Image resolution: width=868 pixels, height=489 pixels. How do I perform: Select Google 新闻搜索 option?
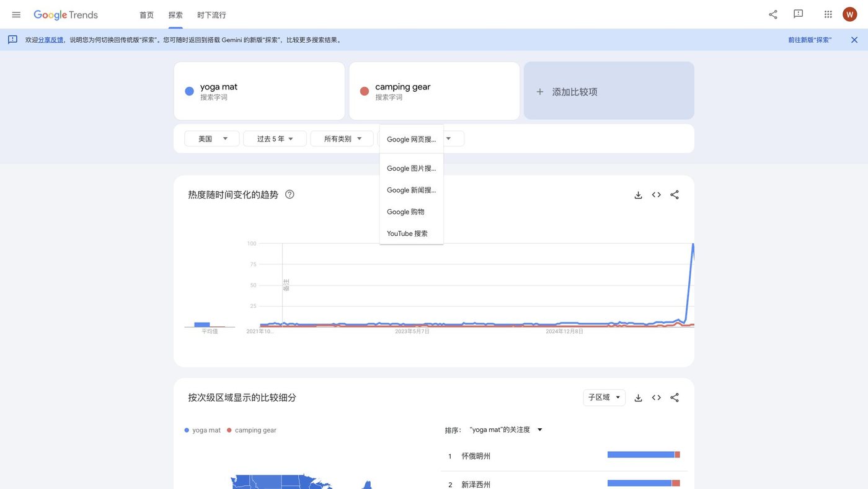(412, 190)
